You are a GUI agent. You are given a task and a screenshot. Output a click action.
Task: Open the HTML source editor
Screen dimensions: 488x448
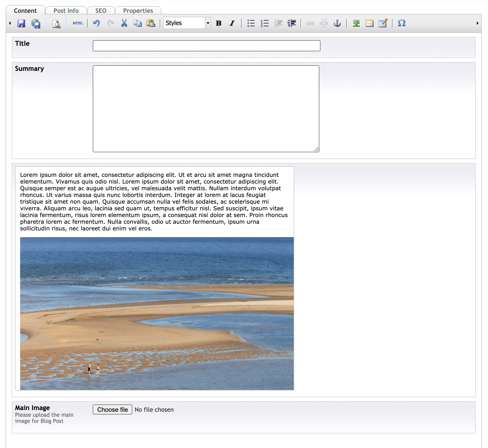pyautogui.click(x=78, y=23)
